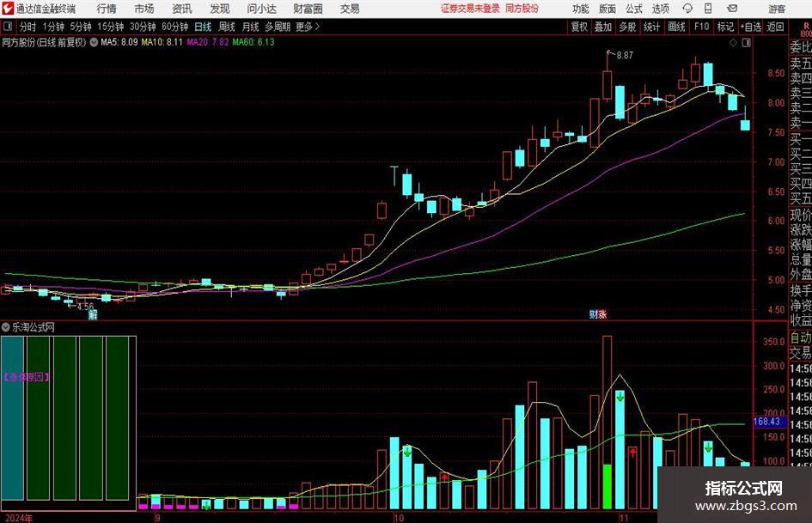Switch to 分时 chart period

[28, 27]
